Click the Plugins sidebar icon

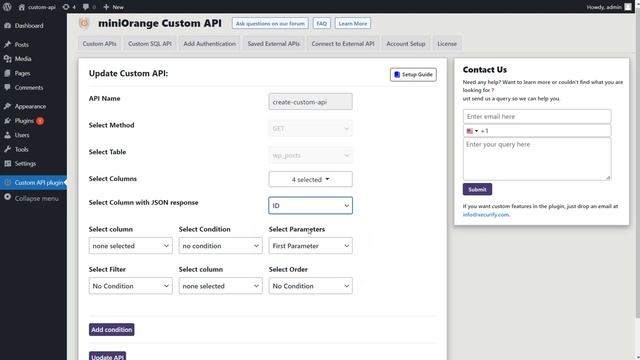(7, 120)
